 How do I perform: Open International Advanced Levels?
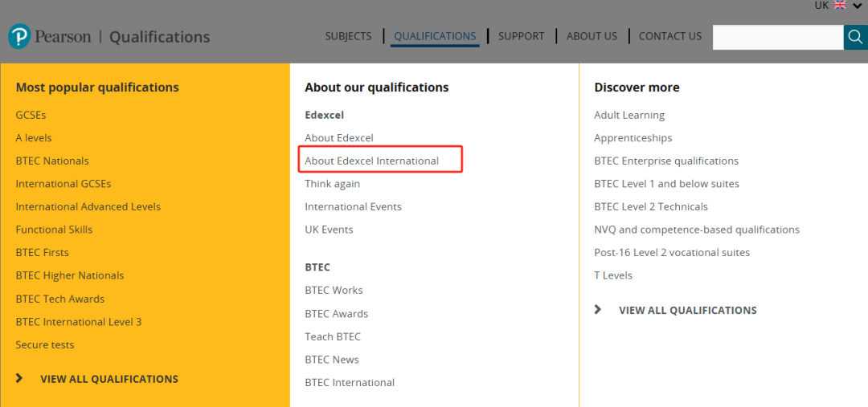pos(88,207)
